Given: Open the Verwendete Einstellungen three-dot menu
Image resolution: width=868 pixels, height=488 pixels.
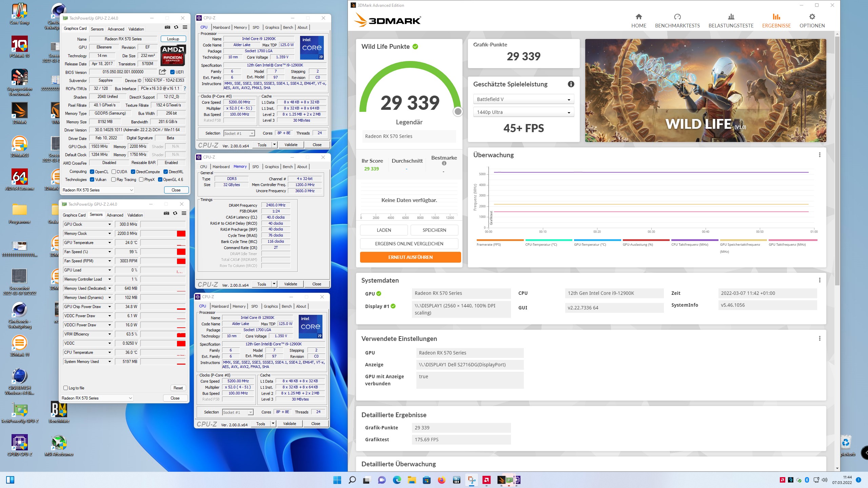Looking at the screenshot, I should (820, 339).
